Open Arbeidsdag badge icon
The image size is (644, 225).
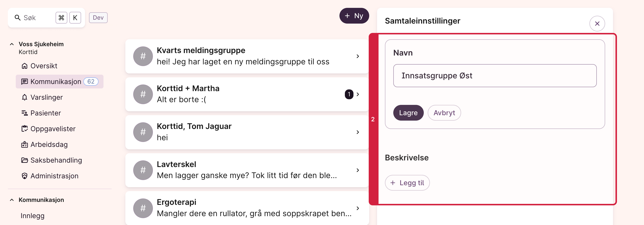[25, 145]
